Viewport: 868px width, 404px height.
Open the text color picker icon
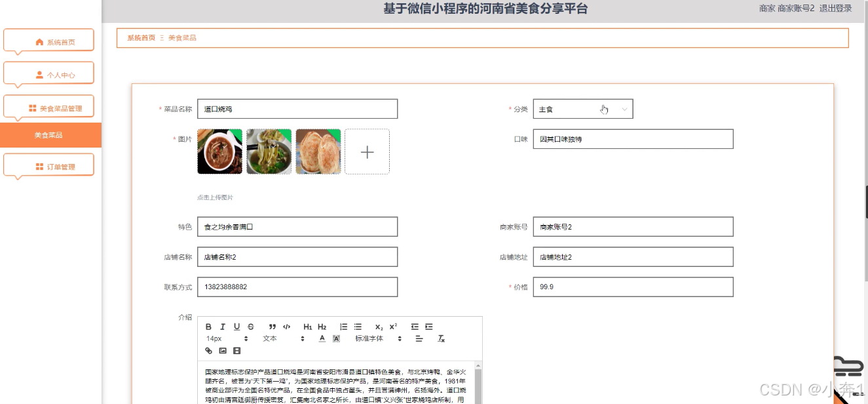point(321,339)
